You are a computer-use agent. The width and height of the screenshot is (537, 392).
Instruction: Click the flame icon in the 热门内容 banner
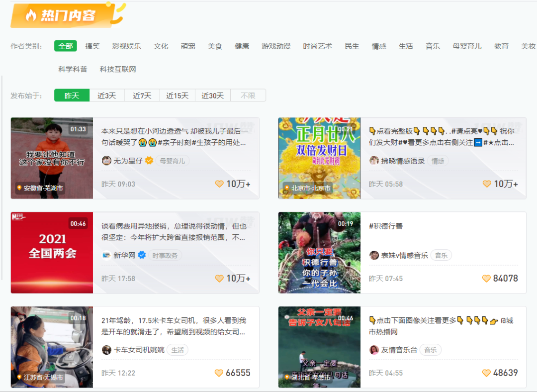[31, 15]
